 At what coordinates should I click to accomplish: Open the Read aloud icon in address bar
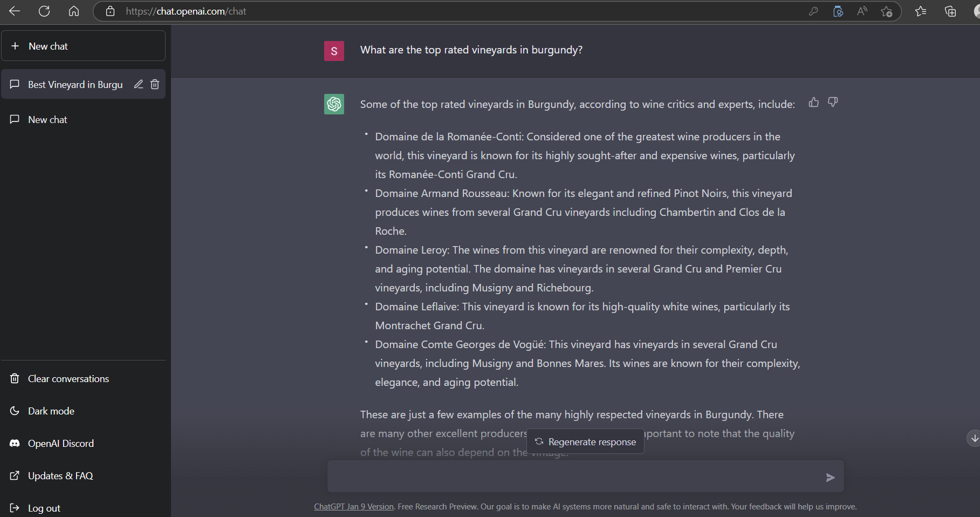coord(862,11)
